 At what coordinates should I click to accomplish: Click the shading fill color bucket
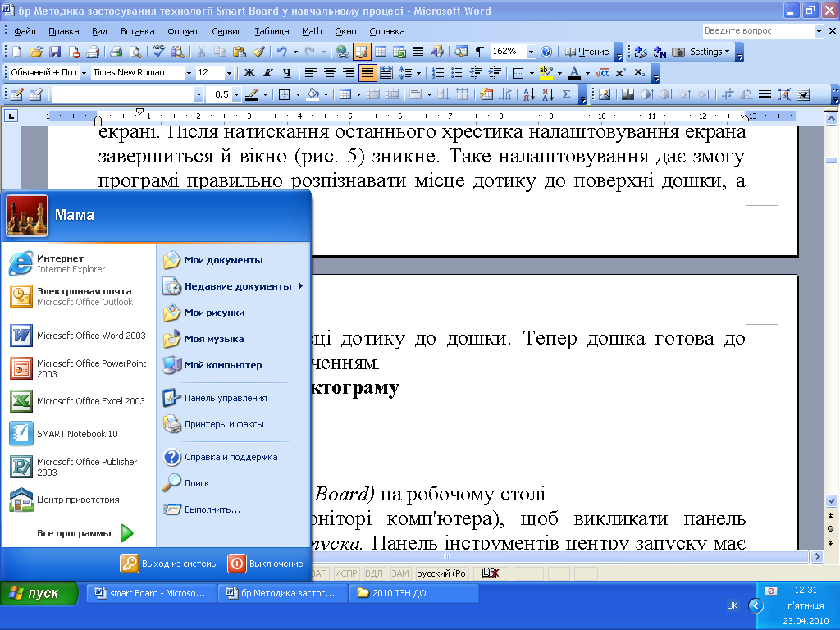pyautogui.click(x=313, y=95)
